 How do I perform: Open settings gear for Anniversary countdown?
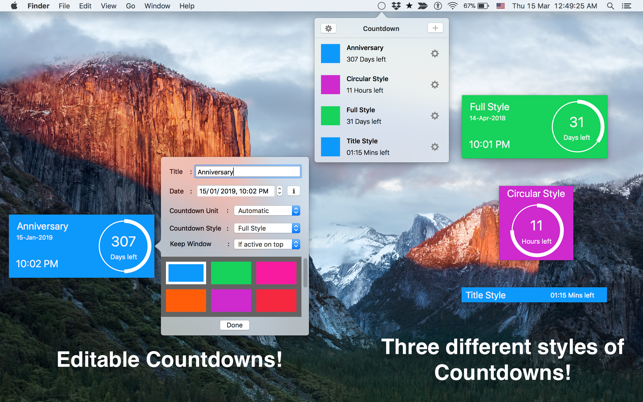435,53
